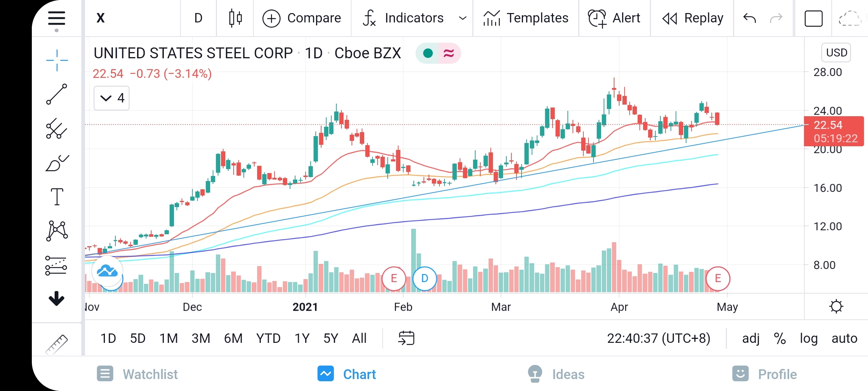This screenshot has height=391, width=868.
Task: Set range to 1D
Action: (108, 339)
